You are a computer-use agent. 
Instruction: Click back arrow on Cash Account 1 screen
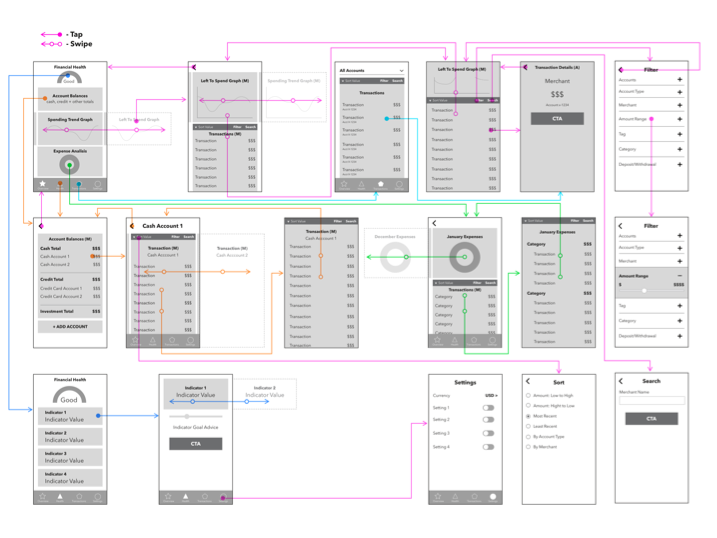point(132,226)
